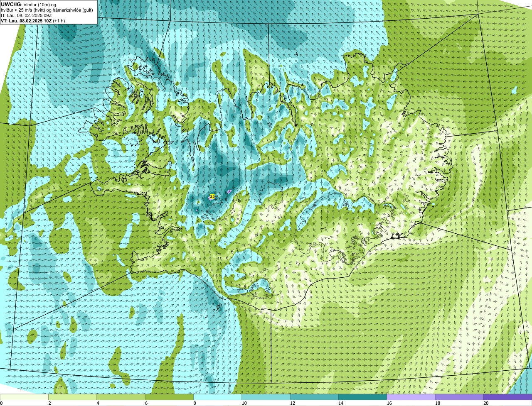532x406 pixels.
Task: Select the light cyan 8–10 m/s legend swatch
Action: 217,397
